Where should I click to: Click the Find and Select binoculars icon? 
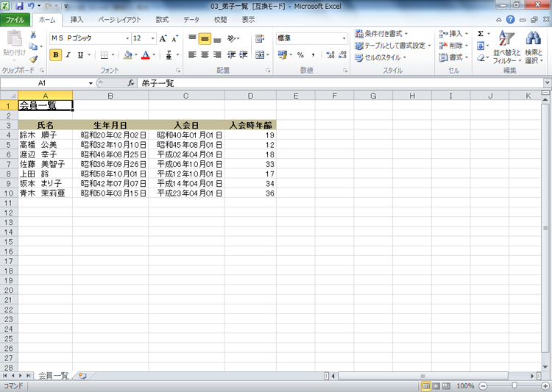click(x=534, y=38)
